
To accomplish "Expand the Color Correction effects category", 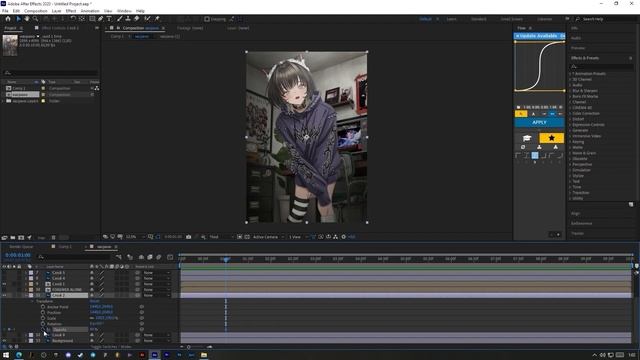I will (x=570, y=113).
